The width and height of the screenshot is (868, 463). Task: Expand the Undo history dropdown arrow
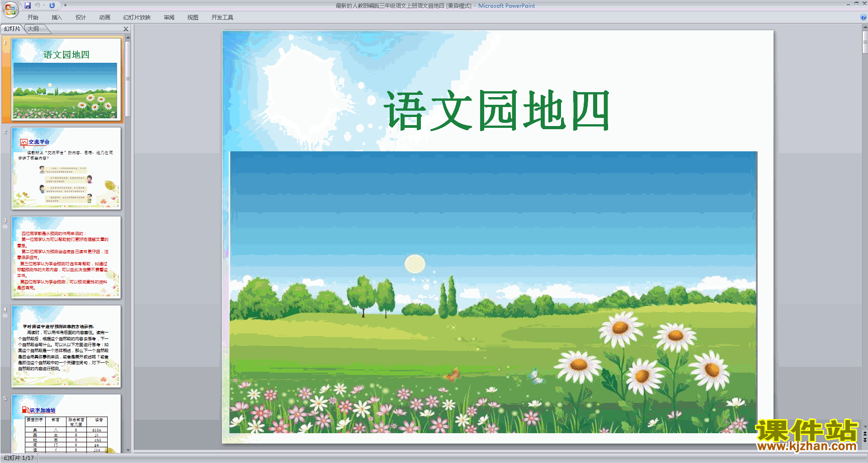[44, 5]
